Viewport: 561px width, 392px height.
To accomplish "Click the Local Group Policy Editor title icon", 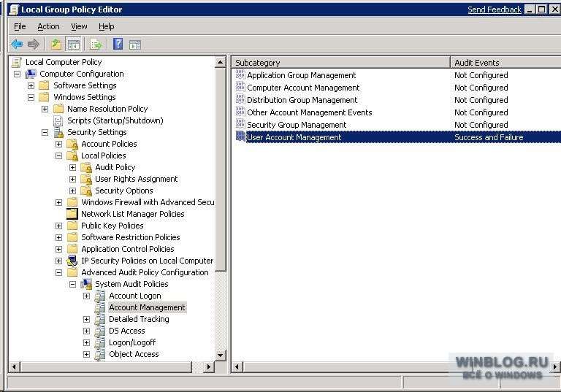I will click(14, 9).
